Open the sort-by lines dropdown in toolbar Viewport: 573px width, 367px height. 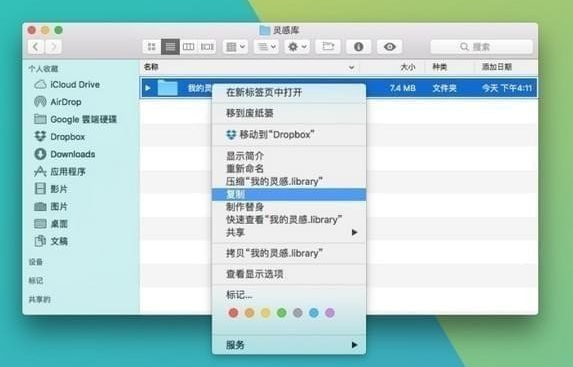click(x=266, y=47)
